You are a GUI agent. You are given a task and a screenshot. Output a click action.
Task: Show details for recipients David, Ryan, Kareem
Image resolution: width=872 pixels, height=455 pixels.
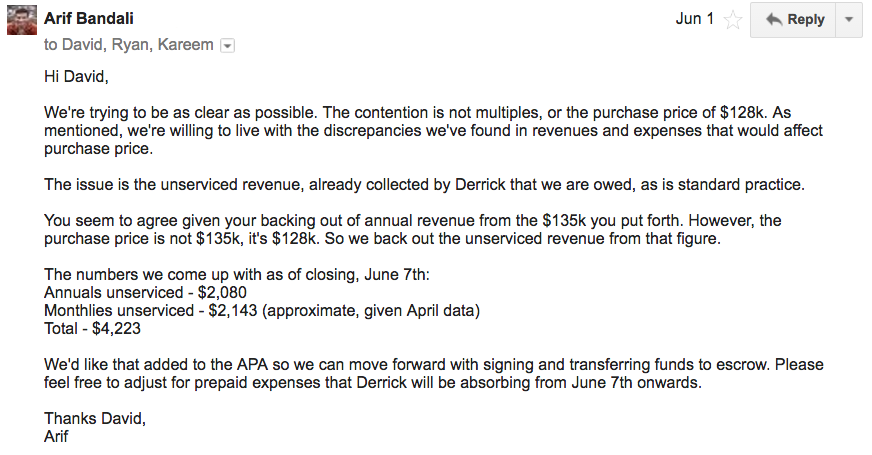tap(227, 46)
